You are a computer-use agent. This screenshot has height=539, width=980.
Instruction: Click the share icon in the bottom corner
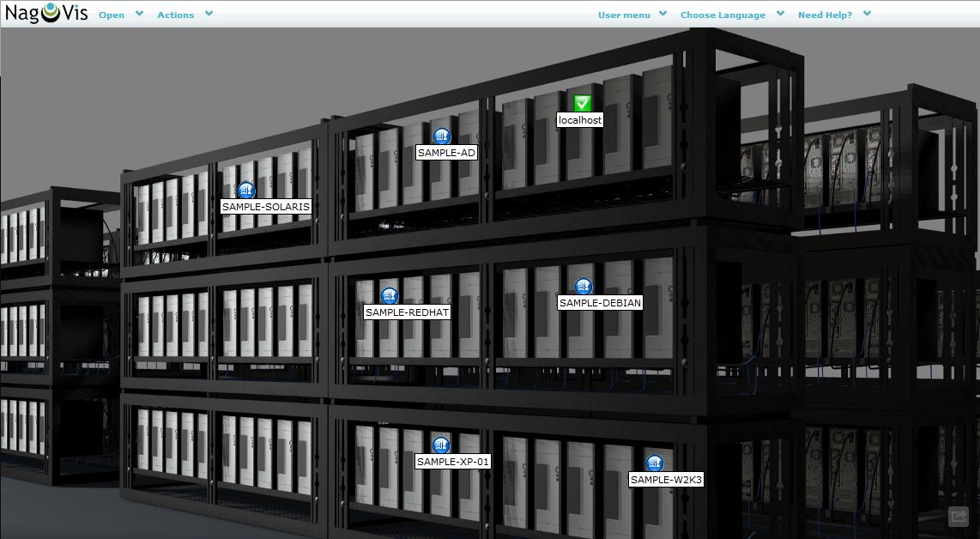(x=959, y=516)
